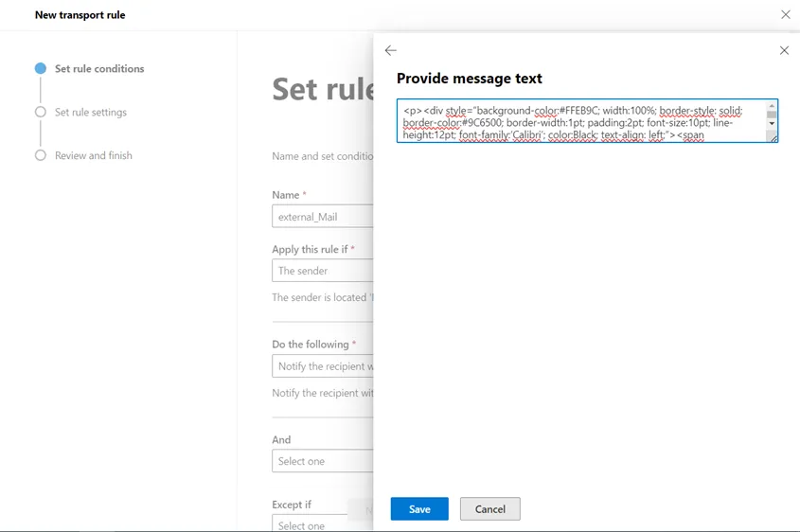Select the filled Set rule conditions step circle
Viewport: 800px width, 532px height.
click(41, 68)
